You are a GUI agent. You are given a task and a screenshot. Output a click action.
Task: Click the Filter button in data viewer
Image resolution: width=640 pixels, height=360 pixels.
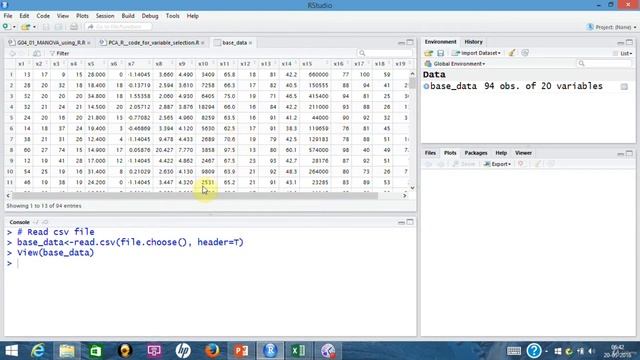(x=59, y=53)
